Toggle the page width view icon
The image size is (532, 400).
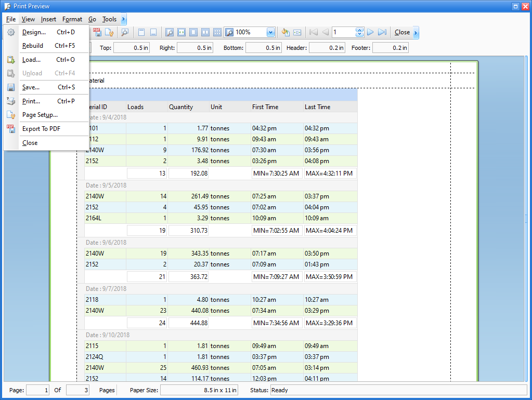[181, 32]
